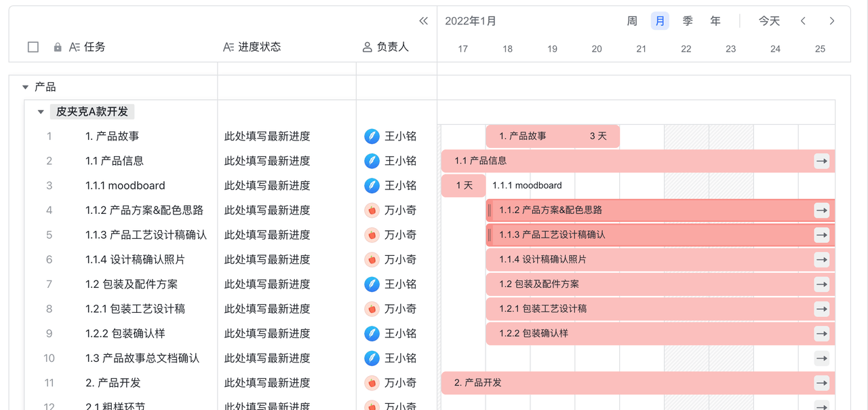This screenshot has height=410, width=868.
Task: Click jump arrow on 1.1 产品信息 bar
Action: 821,161
